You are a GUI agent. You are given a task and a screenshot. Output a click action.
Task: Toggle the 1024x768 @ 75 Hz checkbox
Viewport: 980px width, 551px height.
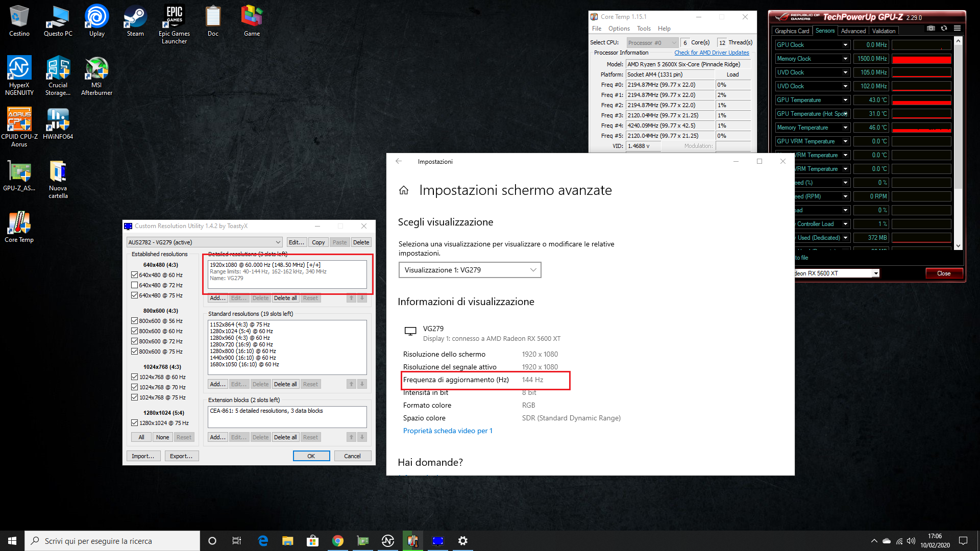[x=135, y=397]
